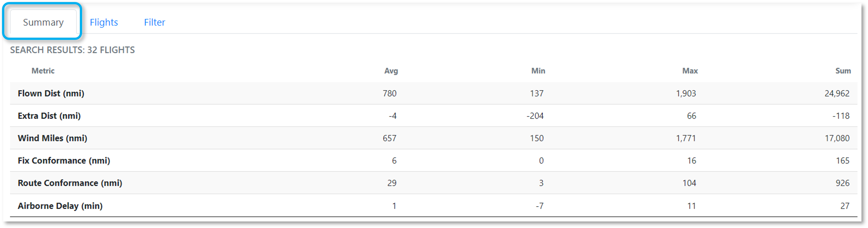
Task: Click the Airborne Delay min value -7
Action: pyautogui.click(x=540, y=206)
